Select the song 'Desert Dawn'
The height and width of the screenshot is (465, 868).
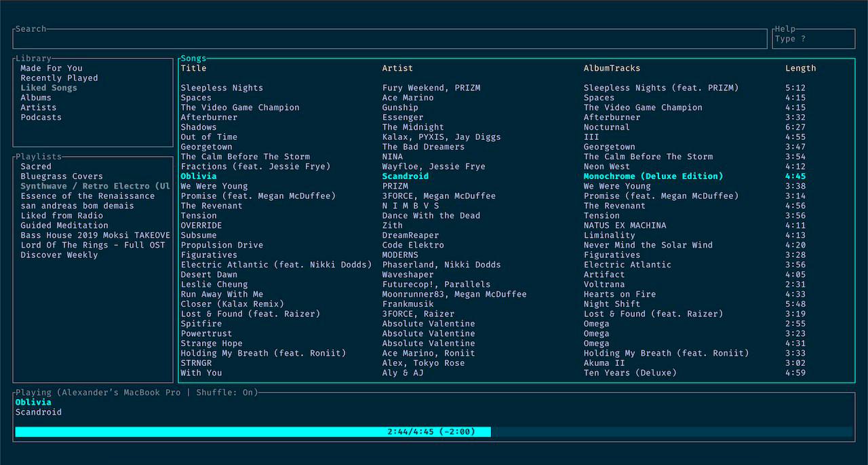pos(209,275)
